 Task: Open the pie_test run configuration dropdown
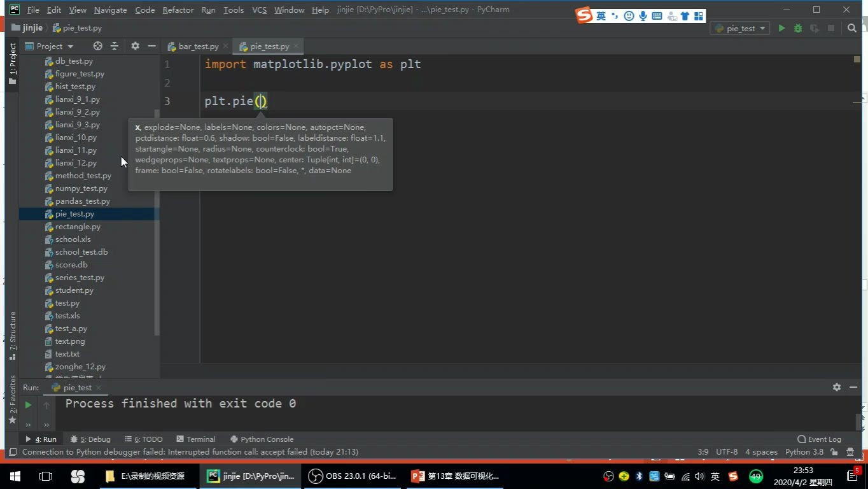[741, 28]
